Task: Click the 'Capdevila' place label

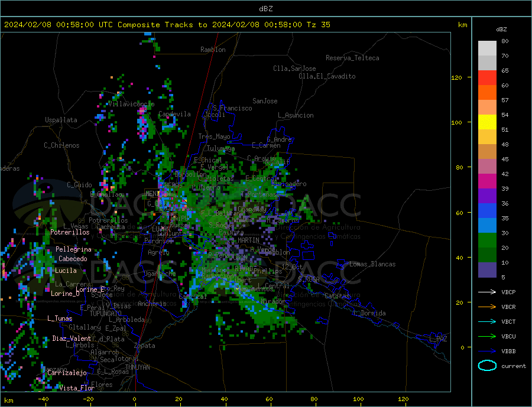Action: click(174, 114)
